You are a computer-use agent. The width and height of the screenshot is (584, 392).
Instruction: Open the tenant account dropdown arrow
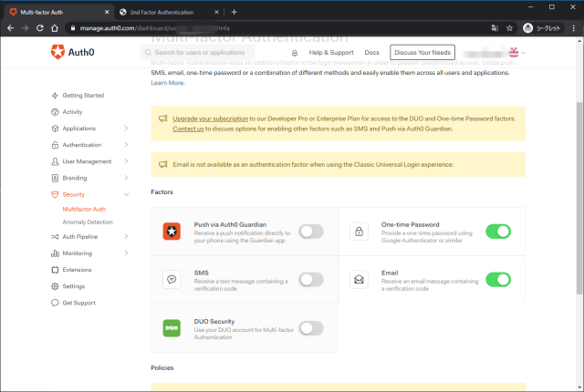point(523,53)
